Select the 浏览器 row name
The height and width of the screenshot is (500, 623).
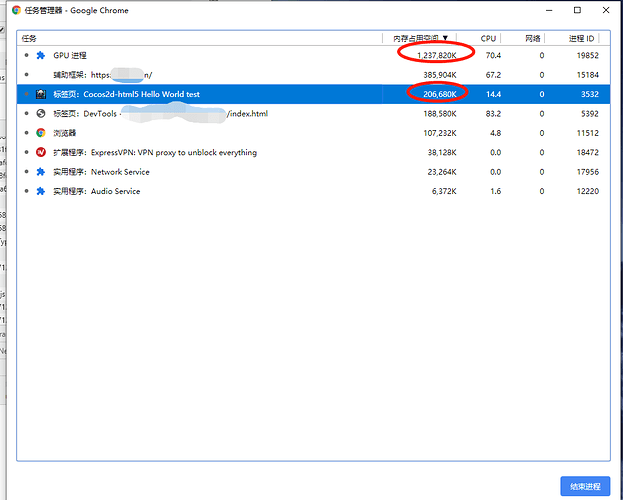(x=64, y=133)
